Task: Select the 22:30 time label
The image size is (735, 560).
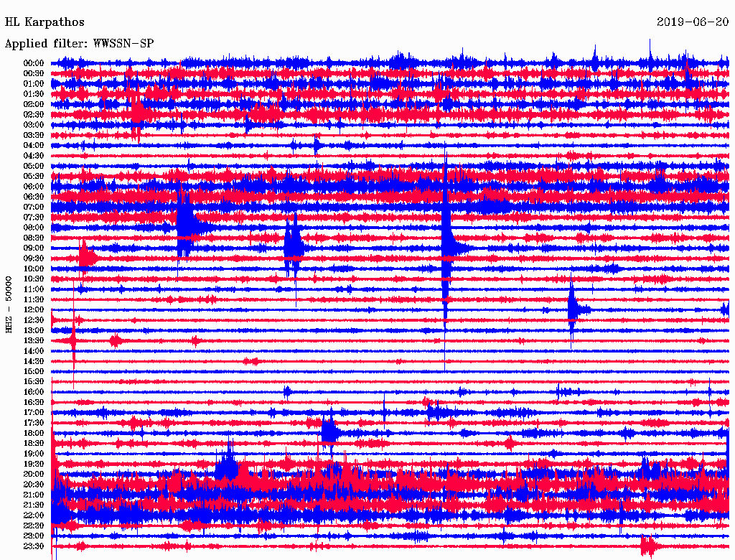Action: coord(34,526)
